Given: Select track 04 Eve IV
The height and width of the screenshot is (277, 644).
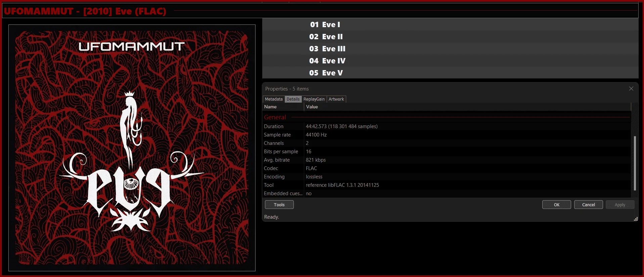Looking at the screenshot, I should coord(450,61).
